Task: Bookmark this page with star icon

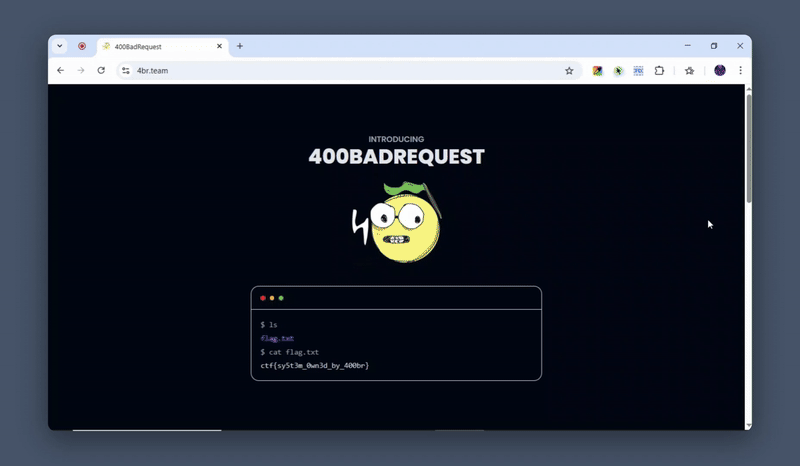Action: click(x=569, y=71)
